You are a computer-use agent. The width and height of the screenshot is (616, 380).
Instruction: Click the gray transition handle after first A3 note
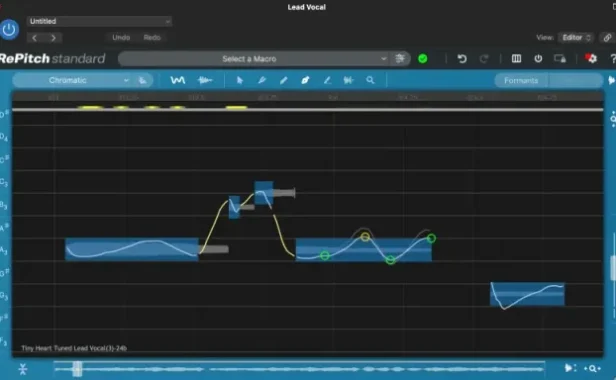coord(214,249)
